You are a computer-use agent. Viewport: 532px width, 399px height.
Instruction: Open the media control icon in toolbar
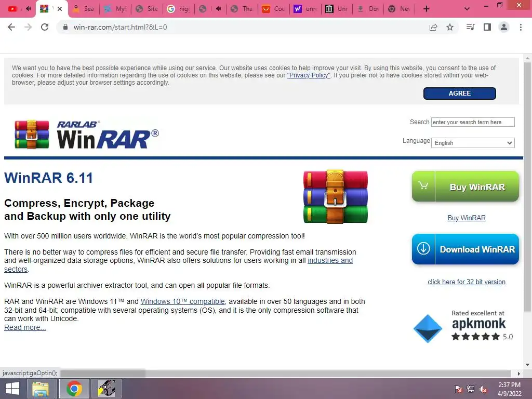coord(470,27)
